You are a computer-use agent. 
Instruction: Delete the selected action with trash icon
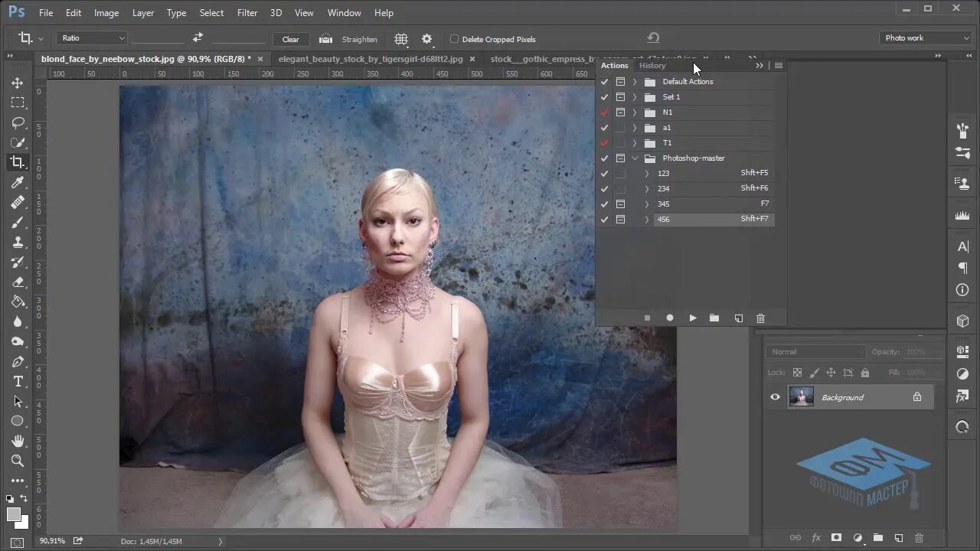point(760,318)
